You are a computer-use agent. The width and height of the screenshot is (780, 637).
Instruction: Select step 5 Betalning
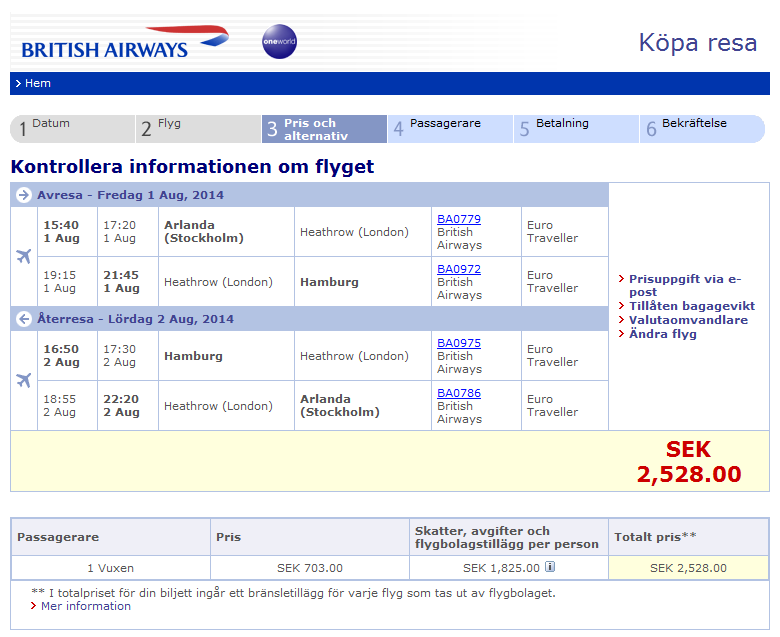[576, 129]
